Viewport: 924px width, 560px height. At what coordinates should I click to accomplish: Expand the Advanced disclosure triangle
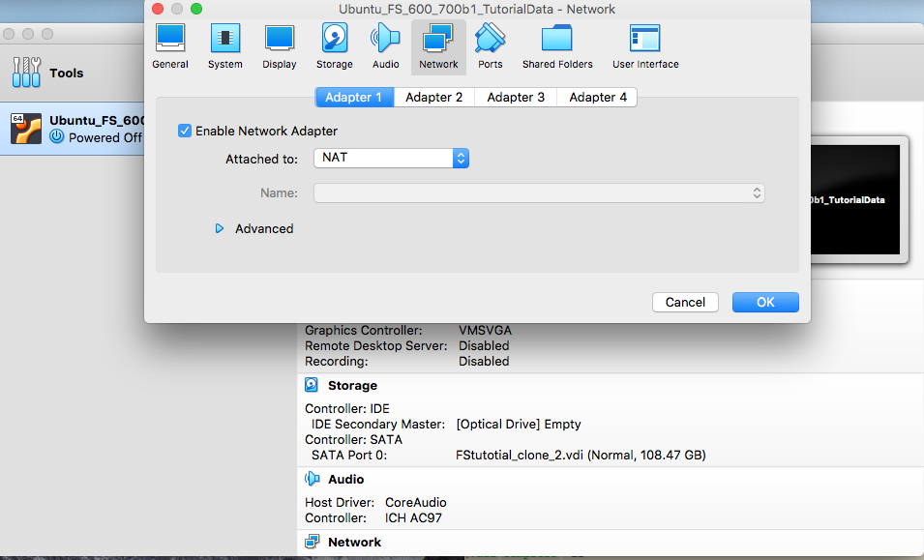[x=220, y=229]
